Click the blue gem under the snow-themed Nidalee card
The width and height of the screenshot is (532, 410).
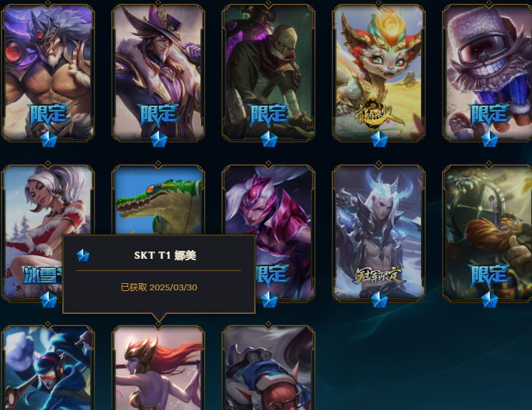(49, 300)
